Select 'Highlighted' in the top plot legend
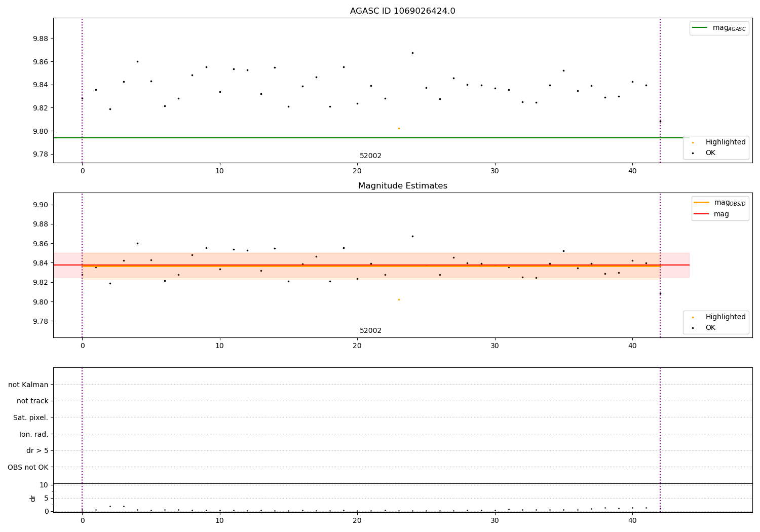The height and width of the screenshot is (532, 760). (x=726, y=142)
